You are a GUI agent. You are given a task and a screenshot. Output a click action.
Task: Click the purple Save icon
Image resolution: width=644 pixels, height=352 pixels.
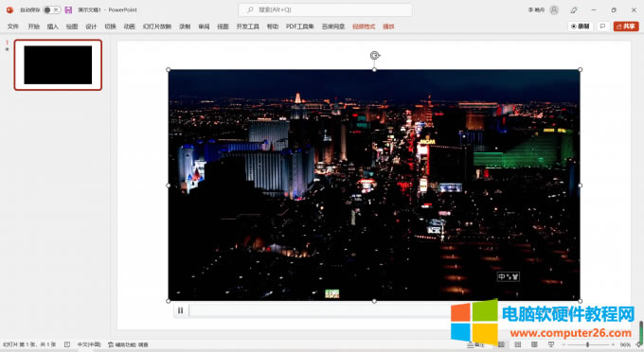pyautogui.click(x=68, y=9)
